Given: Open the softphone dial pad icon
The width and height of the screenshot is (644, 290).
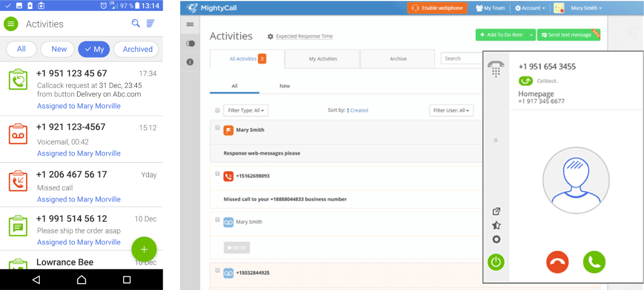Looking at the screenshot, I should (x=496, y=69).
